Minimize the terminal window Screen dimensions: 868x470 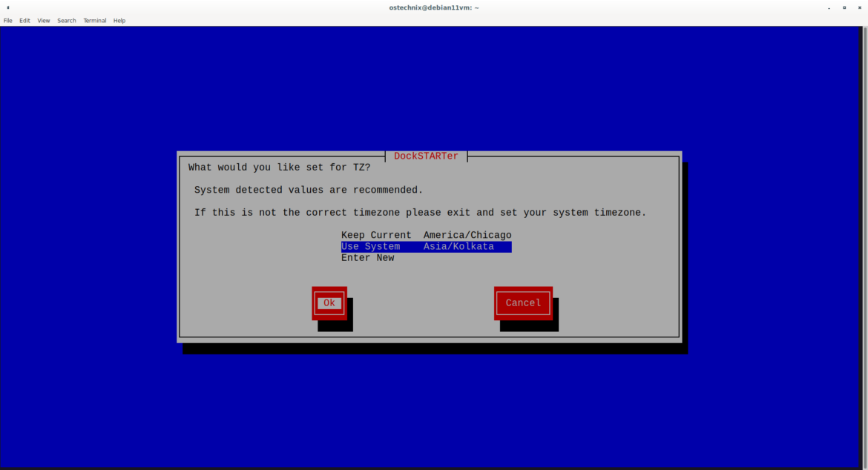click(829, 7)
